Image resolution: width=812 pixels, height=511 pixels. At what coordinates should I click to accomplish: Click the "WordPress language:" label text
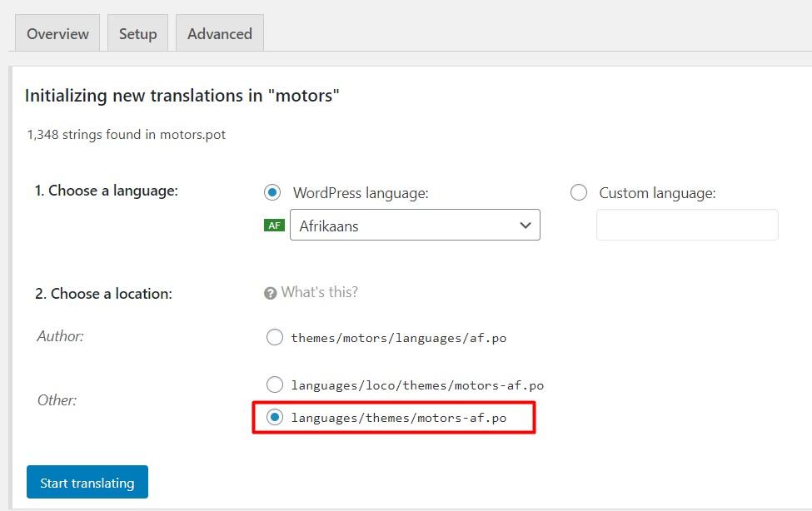[361, 193]
